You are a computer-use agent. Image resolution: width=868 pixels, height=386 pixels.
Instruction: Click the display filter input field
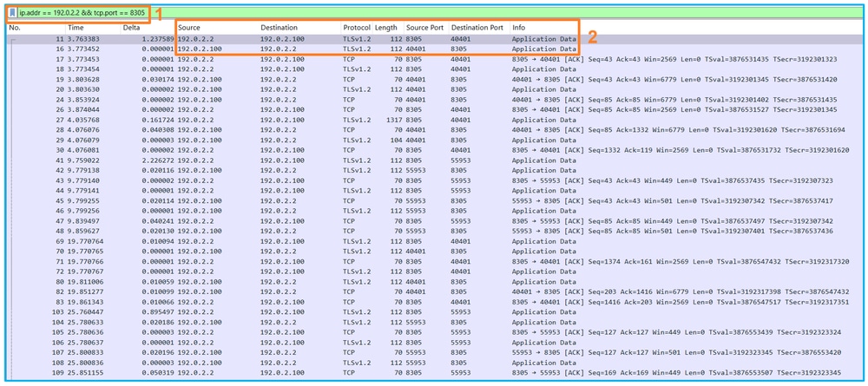tap(440, 12)
